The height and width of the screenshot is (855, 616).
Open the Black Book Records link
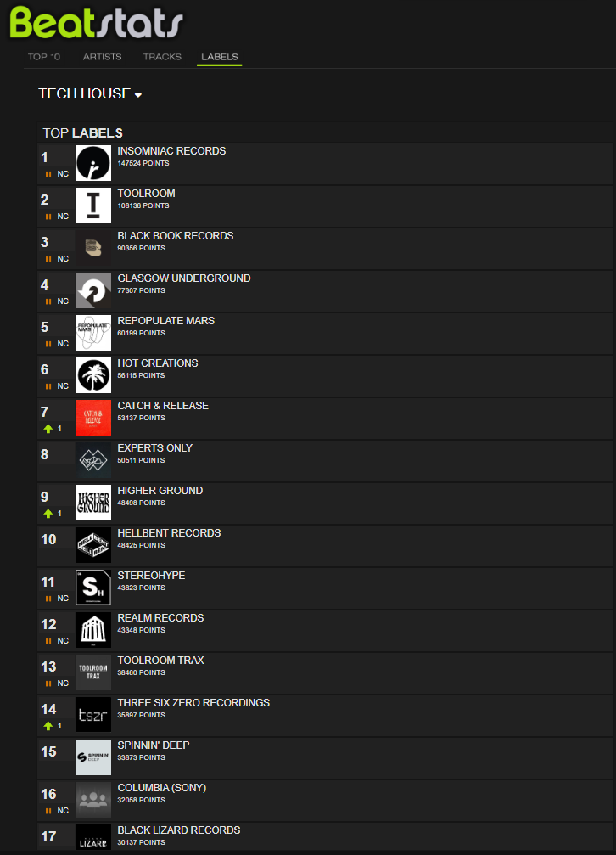176,235
